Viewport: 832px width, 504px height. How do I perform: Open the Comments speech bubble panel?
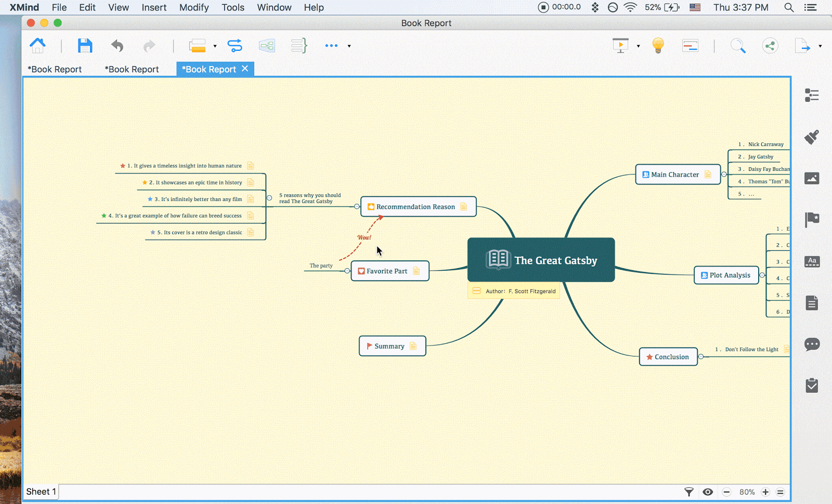(812, 344)
